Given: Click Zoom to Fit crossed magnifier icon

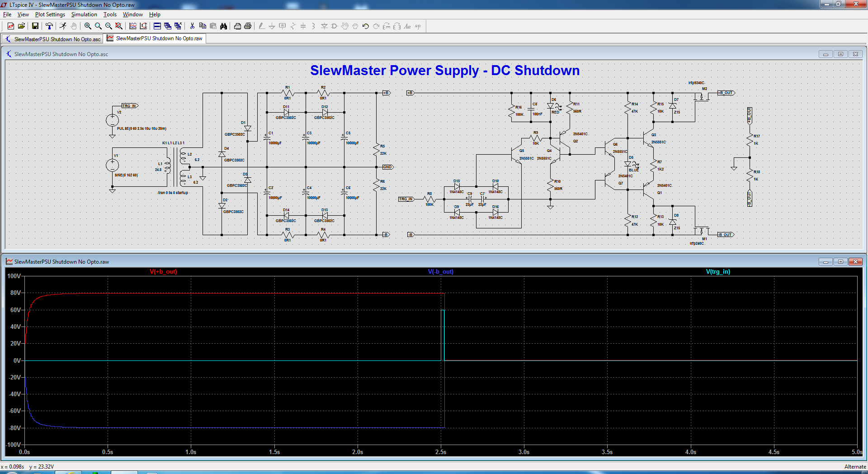Looking at the screenshot, I should pyautogui.click(x=119, y=26).
